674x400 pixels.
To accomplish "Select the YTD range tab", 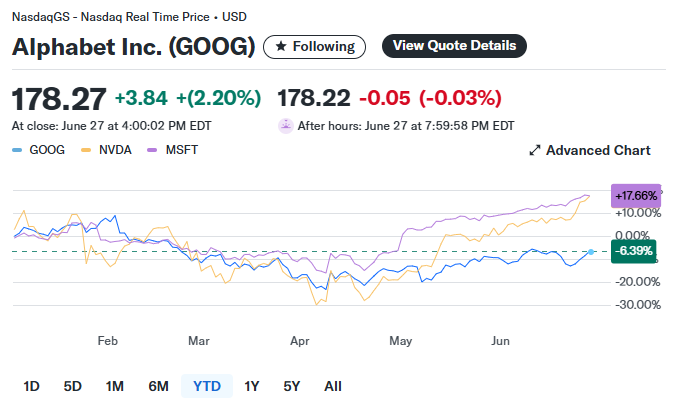I will click(x=207, y=386).
